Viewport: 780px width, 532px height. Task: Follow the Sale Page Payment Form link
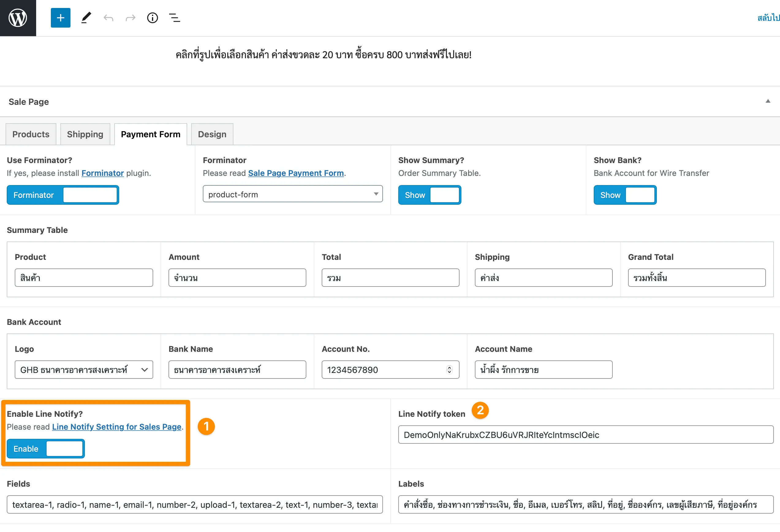point(296,173)
